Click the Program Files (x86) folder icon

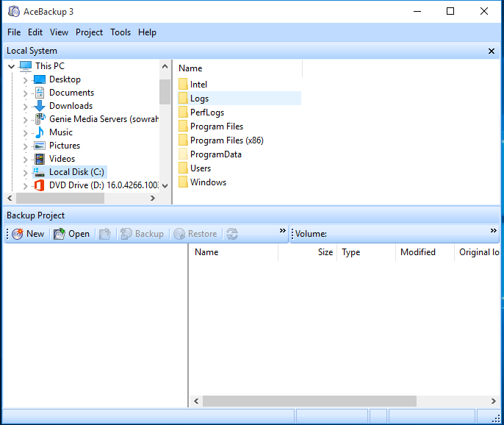[x=183, y=140]
